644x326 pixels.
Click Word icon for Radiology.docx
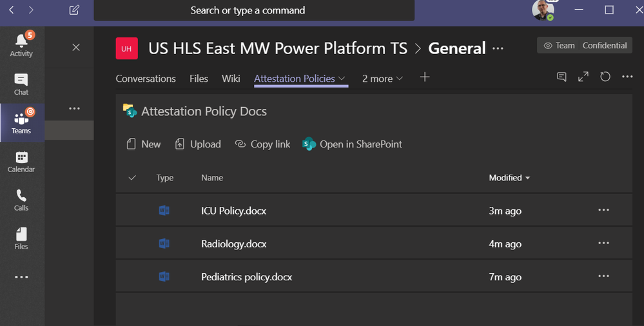pos(164,244)
